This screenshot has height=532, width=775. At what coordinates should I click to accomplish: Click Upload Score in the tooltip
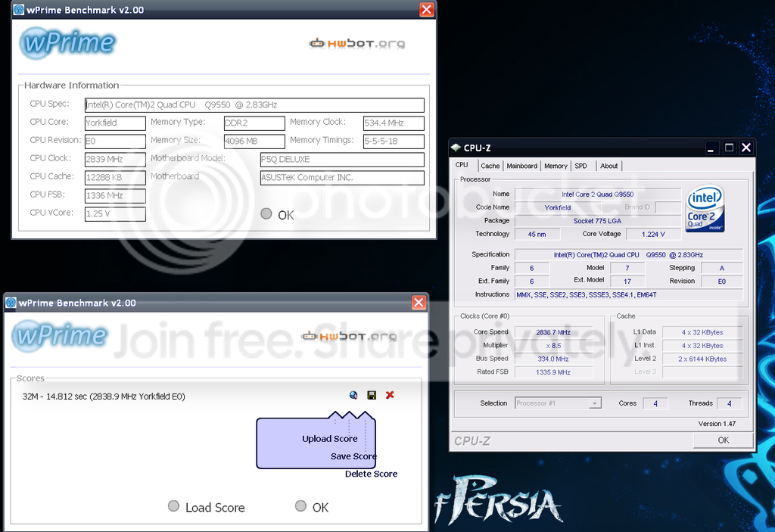click(330, 439)
